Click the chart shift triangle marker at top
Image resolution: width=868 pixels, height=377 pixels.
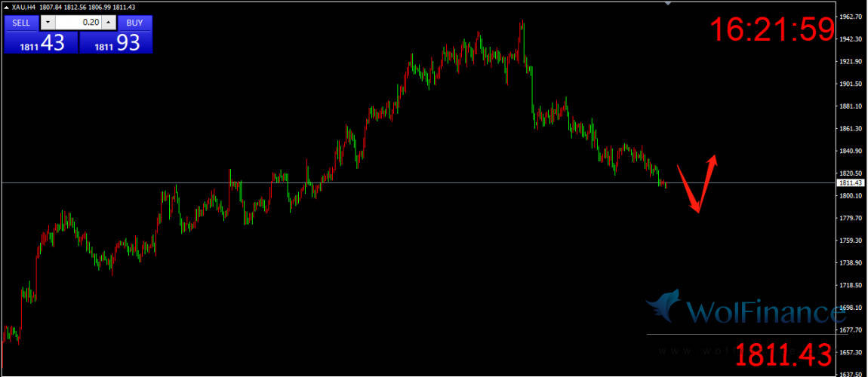(x=667, y=4)
